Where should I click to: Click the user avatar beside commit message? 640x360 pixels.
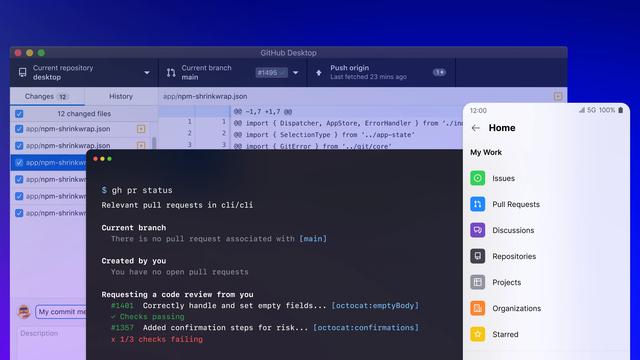24,311
